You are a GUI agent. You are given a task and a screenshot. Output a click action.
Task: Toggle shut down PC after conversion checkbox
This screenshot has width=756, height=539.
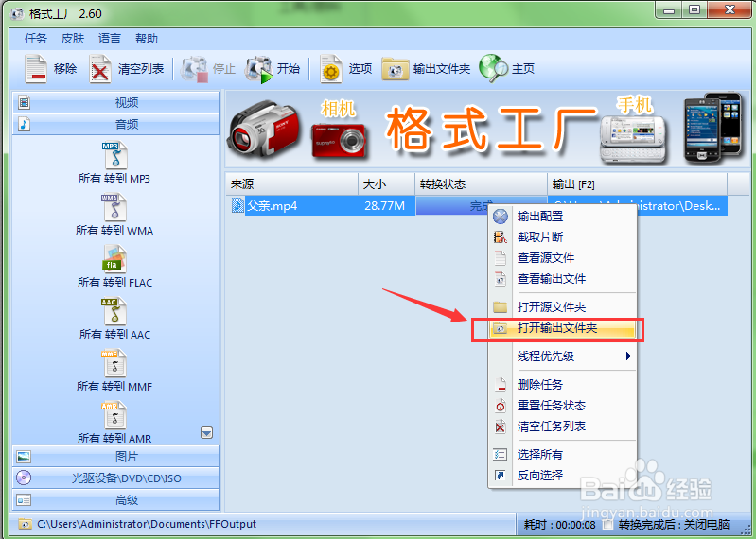(x=608, y=525)
